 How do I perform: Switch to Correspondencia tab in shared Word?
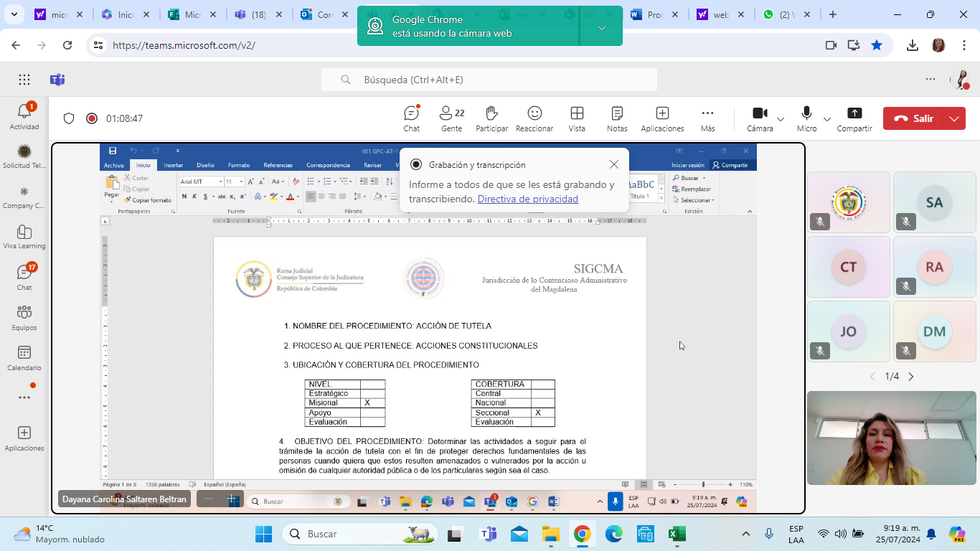[x=328, y=165]
